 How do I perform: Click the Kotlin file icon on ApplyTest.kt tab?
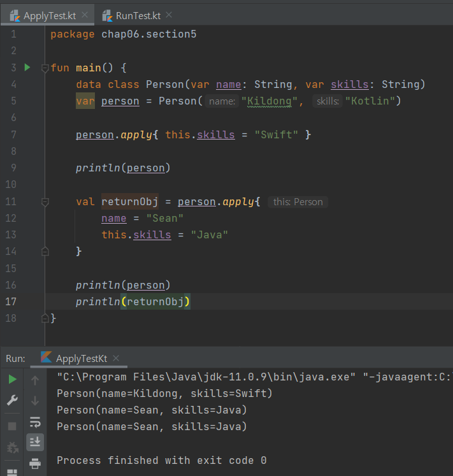[x=15, y=16]
